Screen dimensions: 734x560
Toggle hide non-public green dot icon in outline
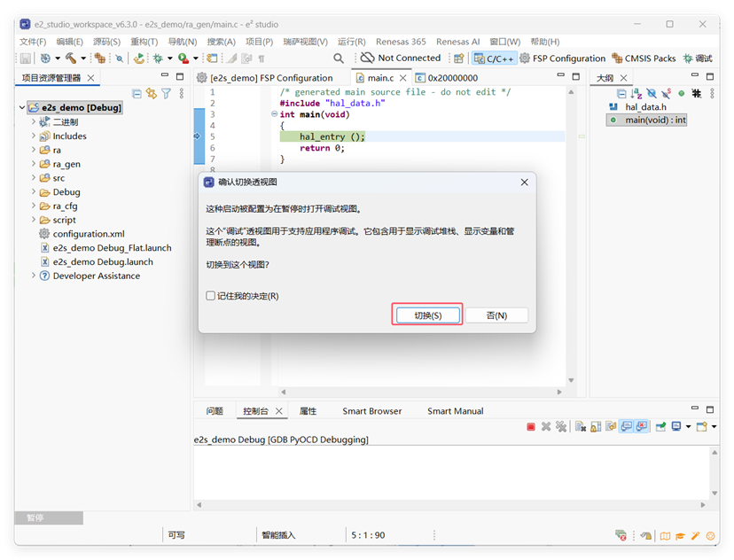click(x=682, y=94)
